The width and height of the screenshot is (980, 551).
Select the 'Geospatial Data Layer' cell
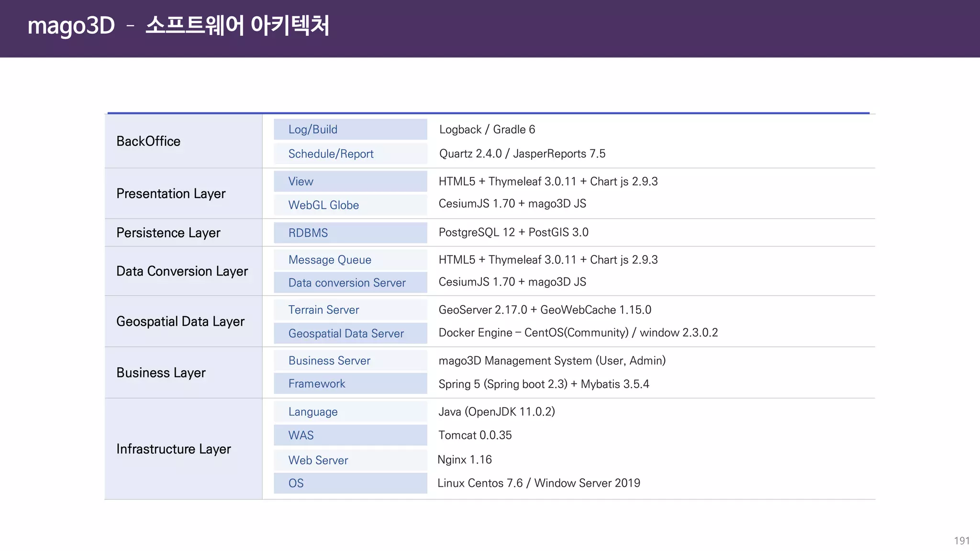183,321
